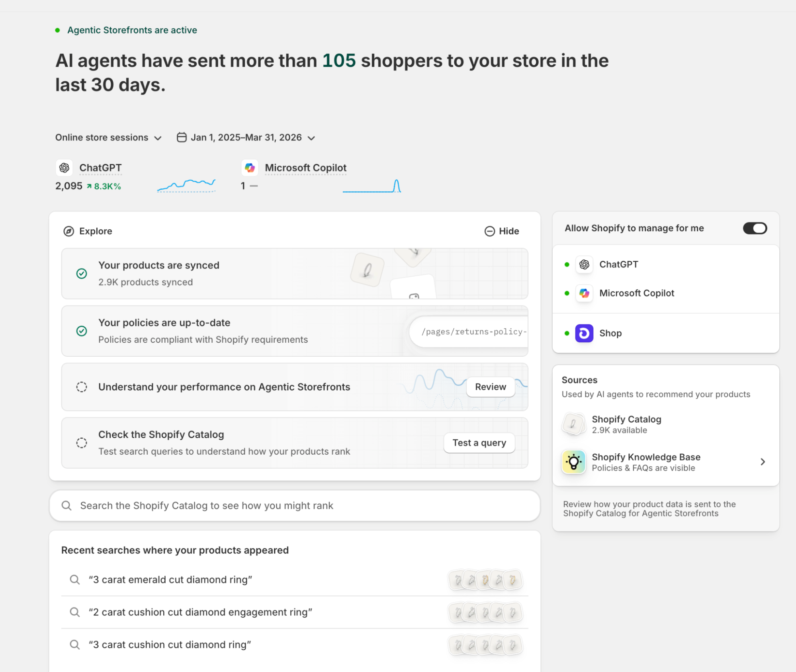796x672 pixels.
Task: Select the "3 carat emerald cut diamond ring" search row
Action: pyautogui.click(x=295, y=580)
